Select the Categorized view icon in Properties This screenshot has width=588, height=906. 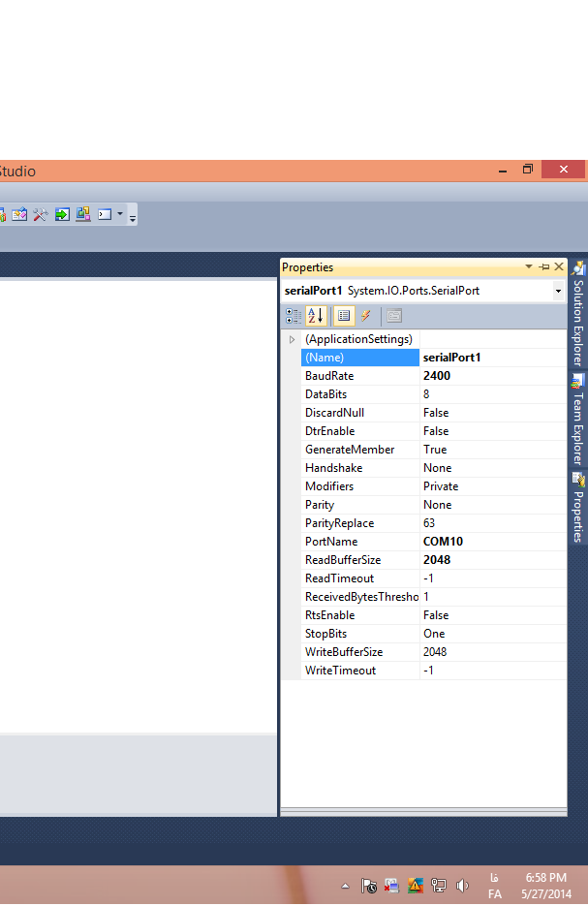pos(294,316)
